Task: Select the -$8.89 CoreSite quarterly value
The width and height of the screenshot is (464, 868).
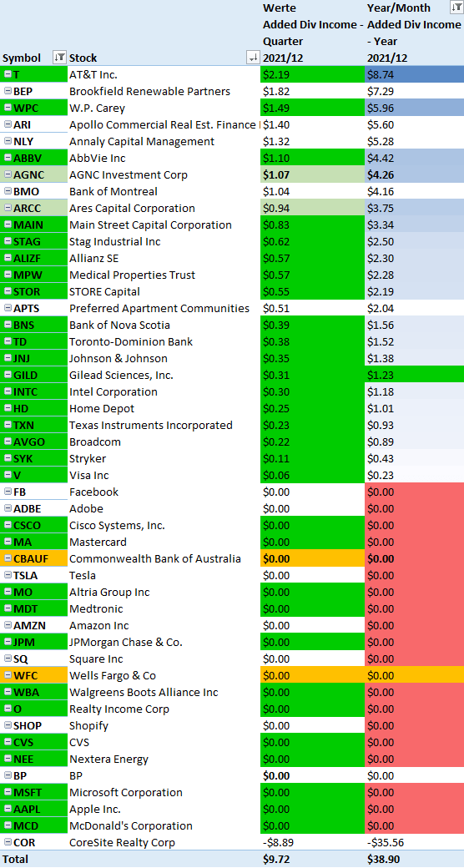Action: click(312, 842)
